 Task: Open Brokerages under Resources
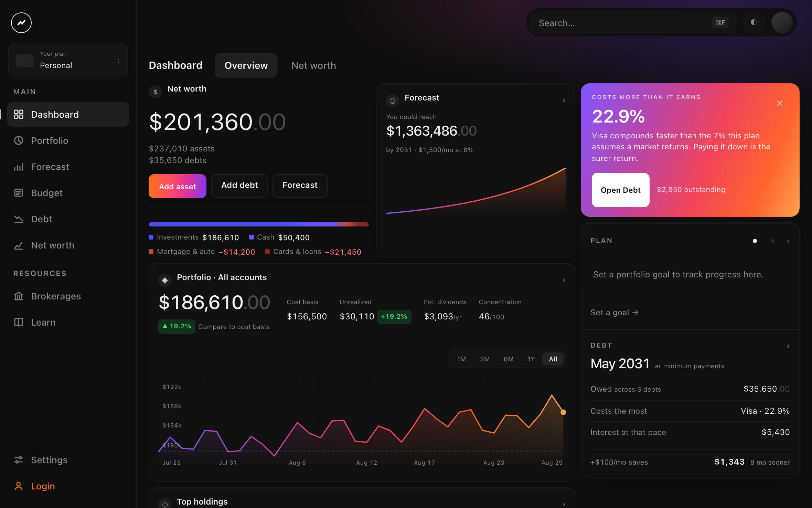pos(68,296)
